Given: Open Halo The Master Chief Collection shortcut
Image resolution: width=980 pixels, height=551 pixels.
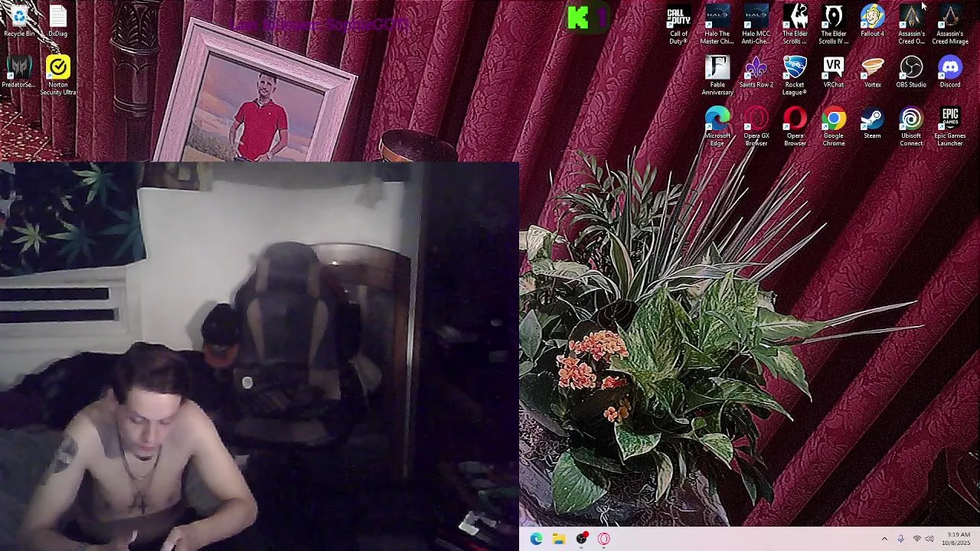Looking at the screenshot, I should point(717,24).
